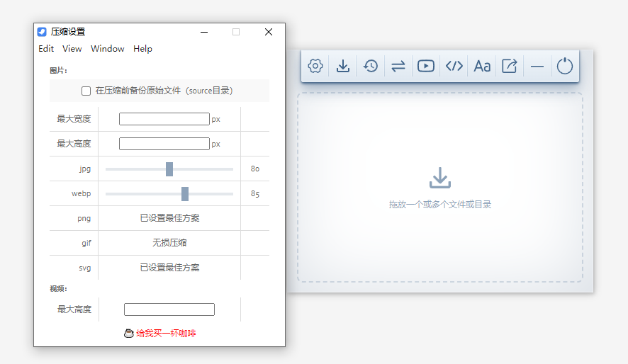628x364 pixels.
Task: Open settings via the gear icon
Action: (315, 66)
